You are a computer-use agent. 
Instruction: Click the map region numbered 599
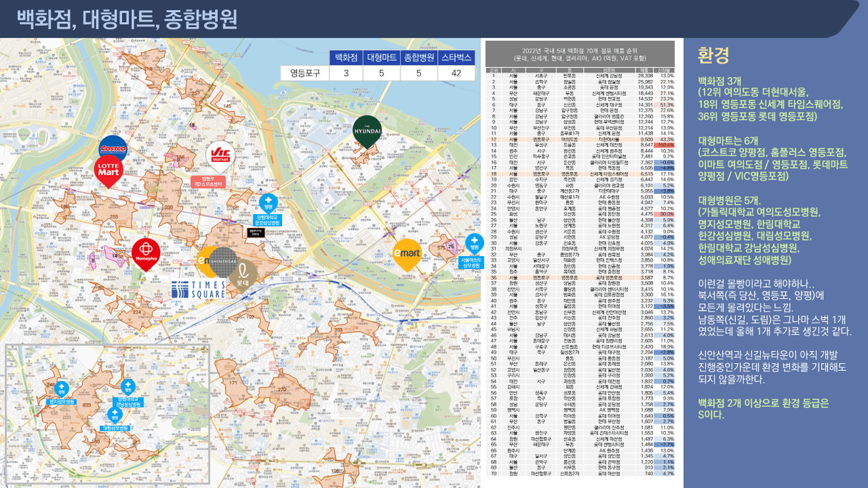pyautogui.click(x=168, y=208)
